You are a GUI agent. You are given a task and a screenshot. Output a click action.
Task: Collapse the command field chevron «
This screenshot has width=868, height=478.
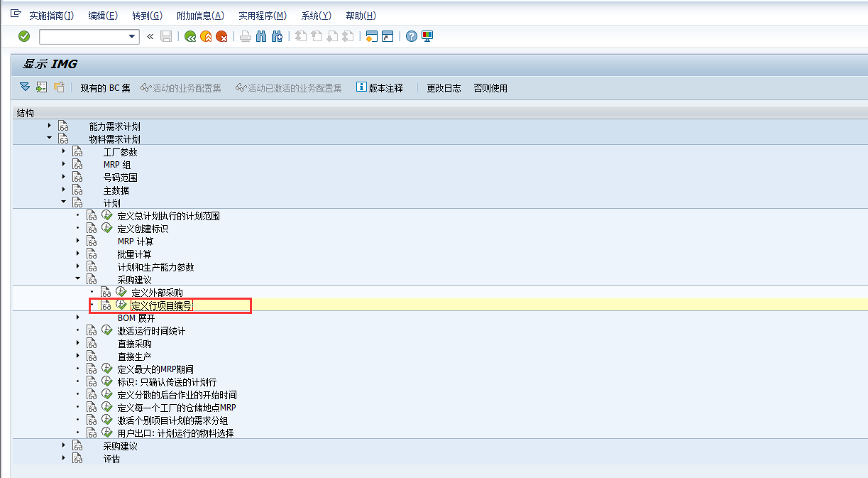(x=150, y=36)
